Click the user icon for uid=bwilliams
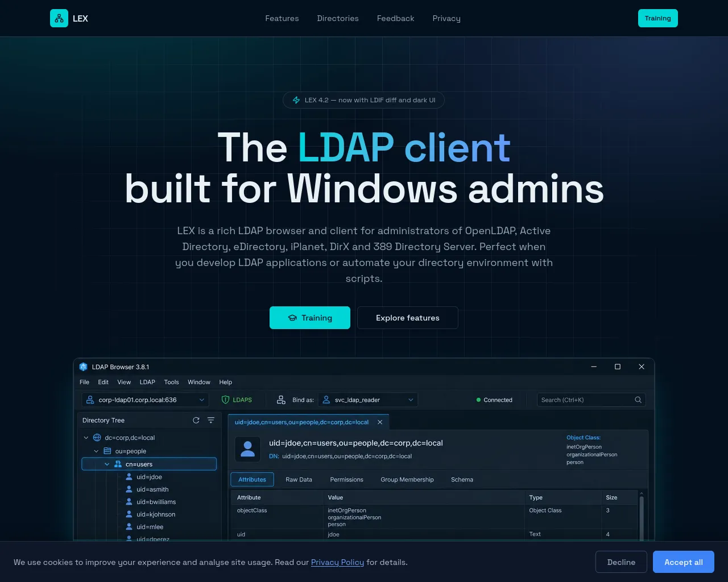This screenshot has height=582, width=728. 129,502
